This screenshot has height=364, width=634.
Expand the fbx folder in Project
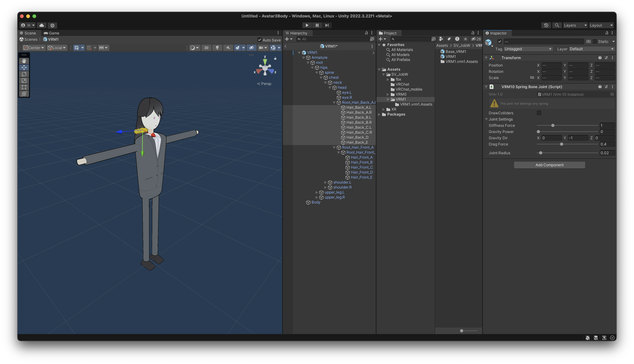point(388,80)
